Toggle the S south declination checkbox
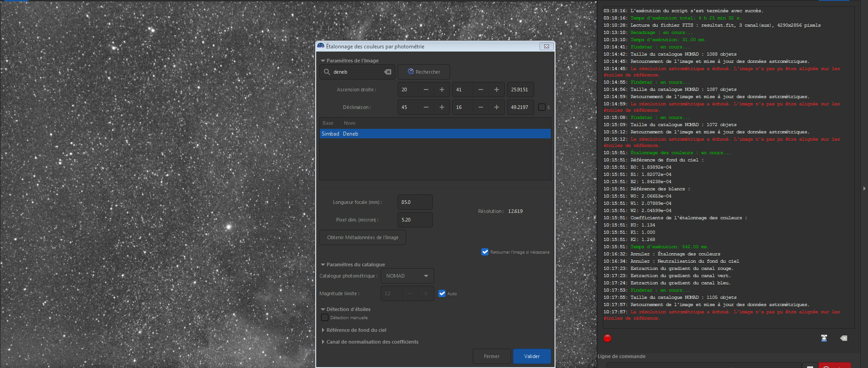The width and height of the screenshot is (868, 368). click(x=542, y=107)
